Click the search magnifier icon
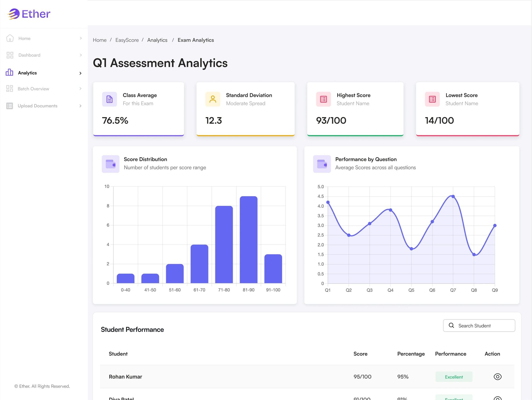Image resolution: width=532 pixels, height=400 pixels. pyautogui.click(x=451, y=325)
